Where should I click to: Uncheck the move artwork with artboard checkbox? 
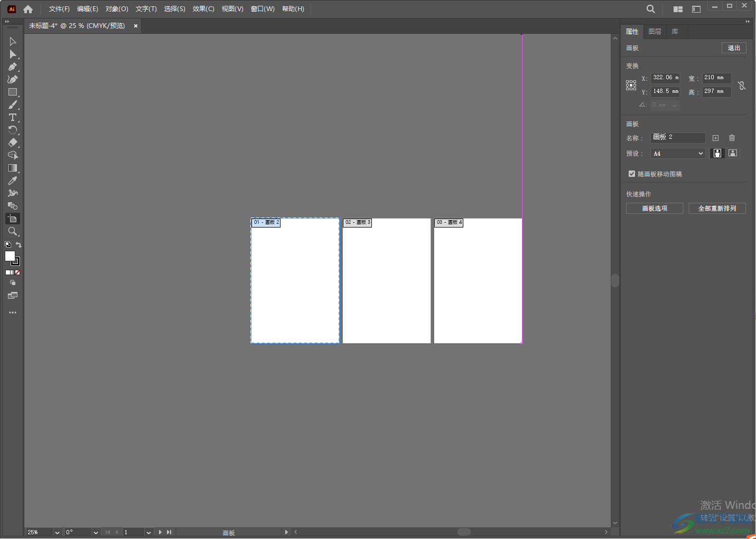(x=631, y=174)
